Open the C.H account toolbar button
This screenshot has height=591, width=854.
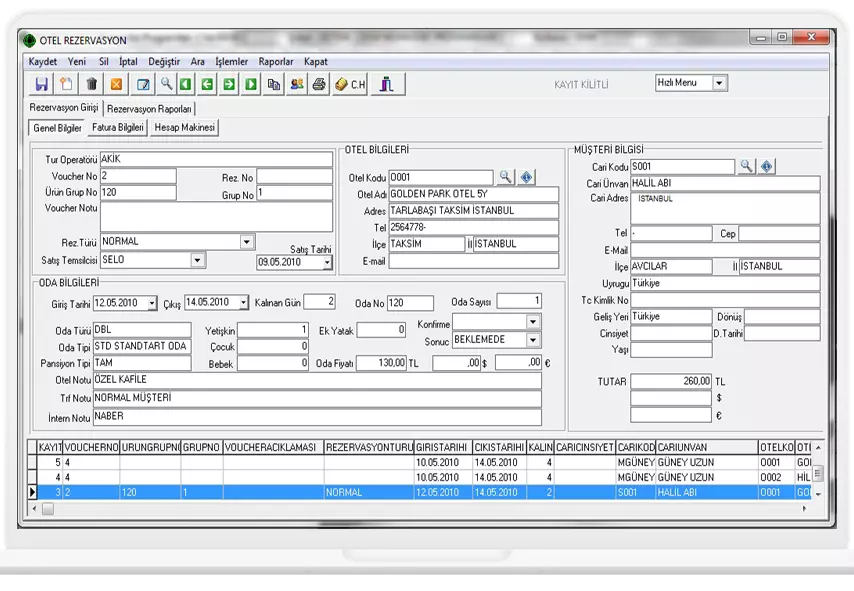tap(352, 85)
